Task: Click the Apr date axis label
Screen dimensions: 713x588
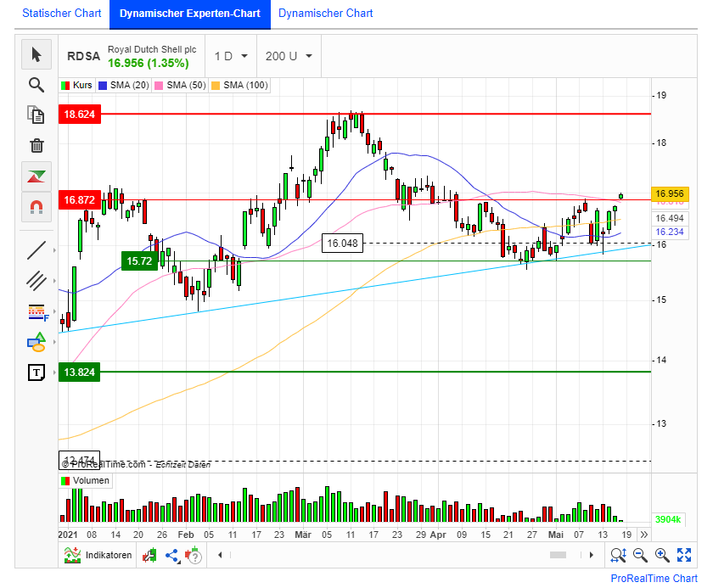Action: coord(438,535)
